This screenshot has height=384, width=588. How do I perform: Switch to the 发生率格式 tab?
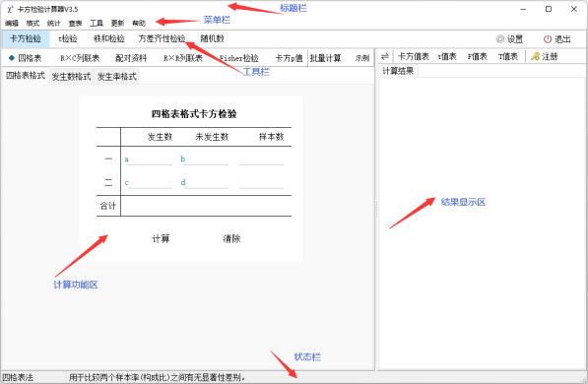[x=117, y=77]
